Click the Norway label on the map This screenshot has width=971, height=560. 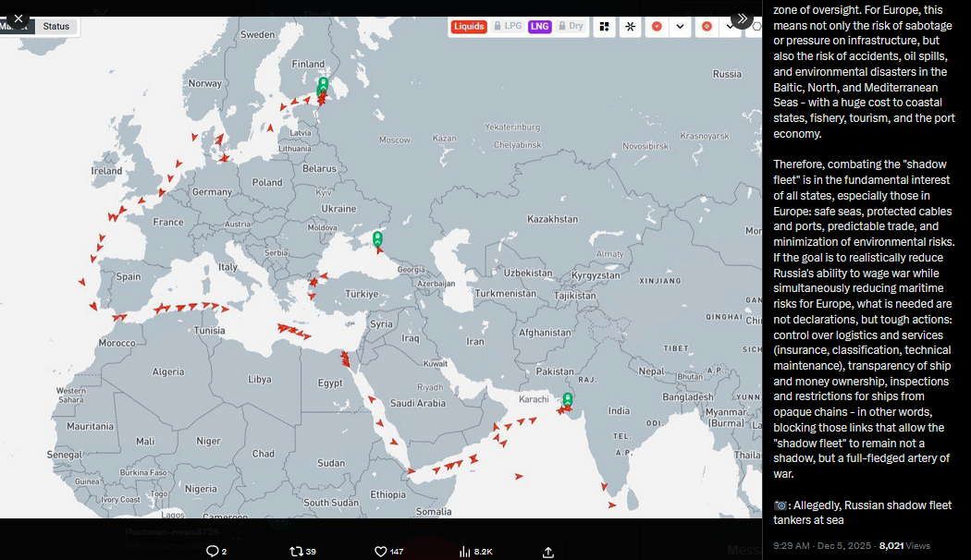click(205, 83)
